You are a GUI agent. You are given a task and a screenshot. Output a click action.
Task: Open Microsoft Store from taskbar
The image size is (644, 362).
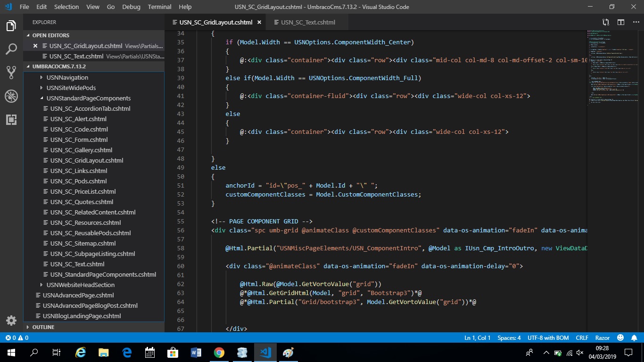coord(173,353)
